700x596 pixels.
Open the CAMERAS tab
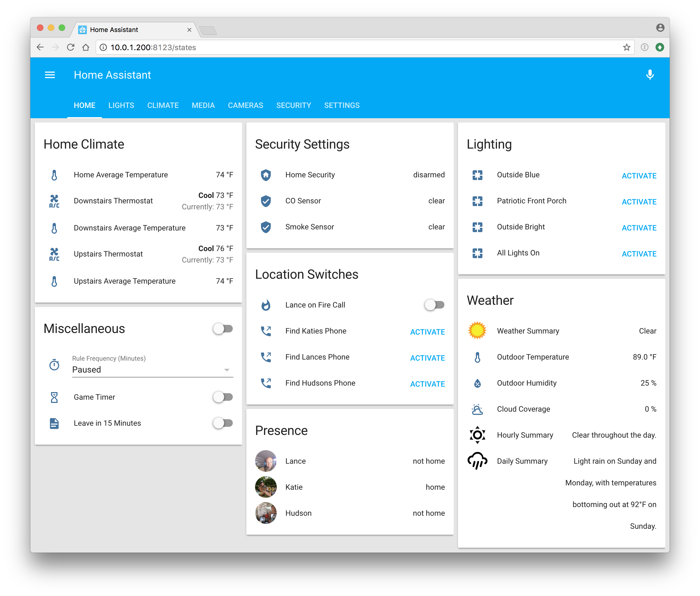(245, 105)
